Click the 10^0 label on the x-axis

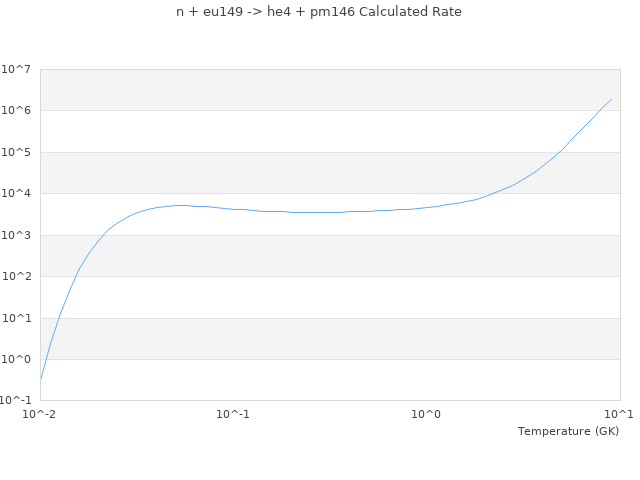(426, 414)
